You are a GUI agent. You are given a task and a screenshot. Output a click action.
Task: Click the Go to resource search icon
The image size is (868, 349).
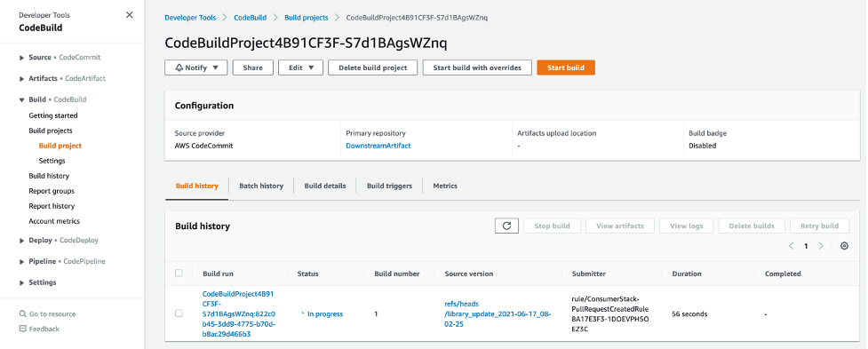pos(23,313)
